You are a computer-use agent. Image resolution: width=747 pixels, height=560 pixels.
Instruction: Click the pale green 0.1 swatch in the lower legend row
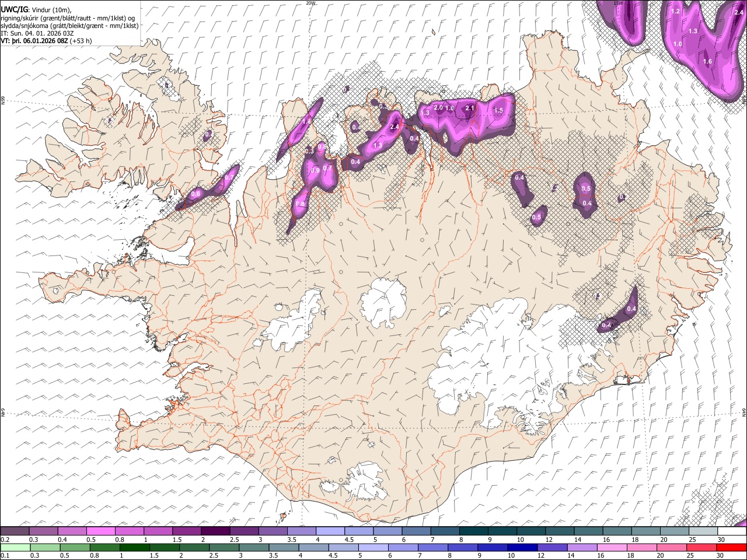tap(15, 547)
